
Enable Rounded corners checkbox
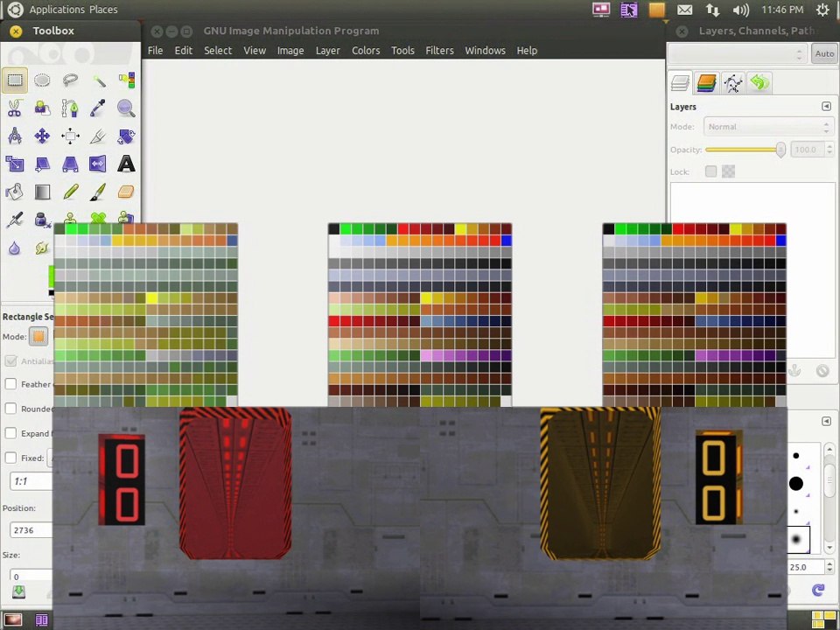10,409
